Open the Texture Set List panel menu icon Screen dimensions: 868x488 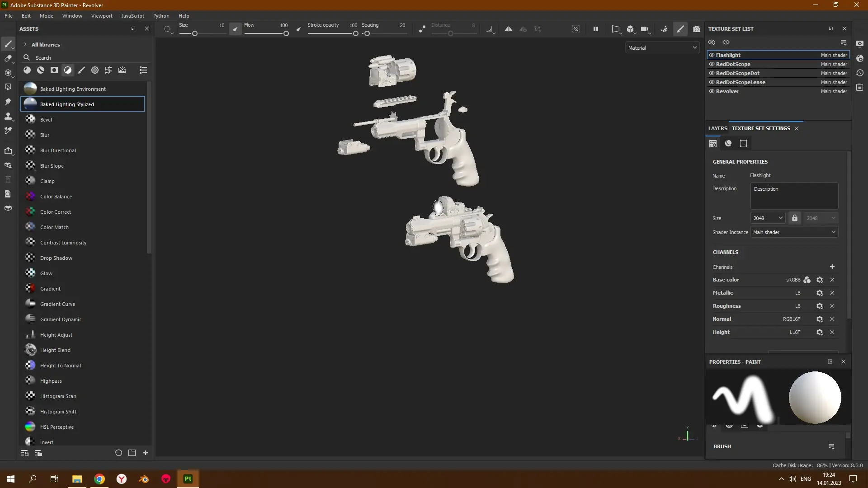[x=844, y=42]
